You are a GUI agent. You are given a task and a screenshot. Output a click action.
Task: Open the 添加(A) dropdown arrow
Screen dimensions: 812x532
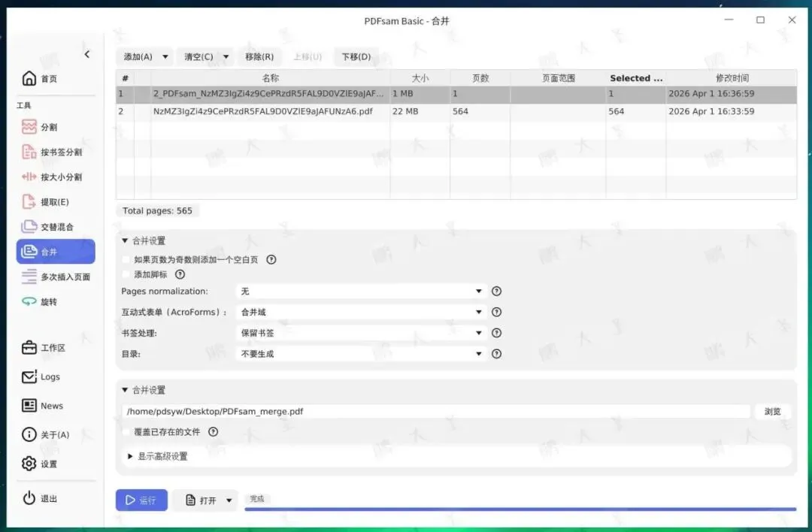tap(165, 57)
